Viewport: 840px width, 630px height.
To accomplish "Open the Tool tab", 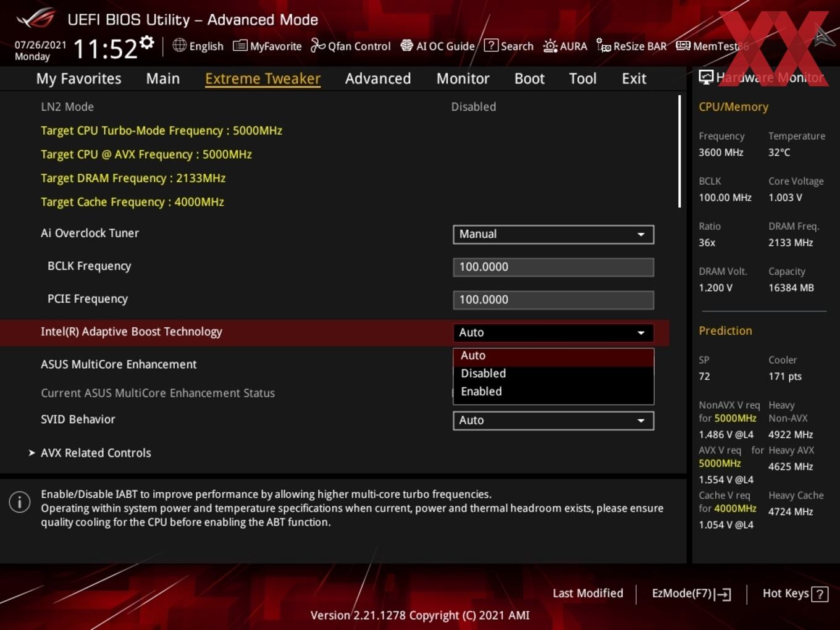I will pyautogui.click(x=582, y=78).
